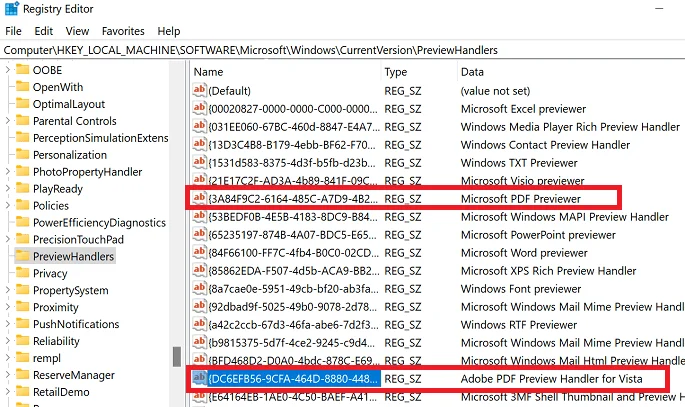Screen dimensions: 685x407
Task: Select the Reliability folder icon
Action: (22, 341)
